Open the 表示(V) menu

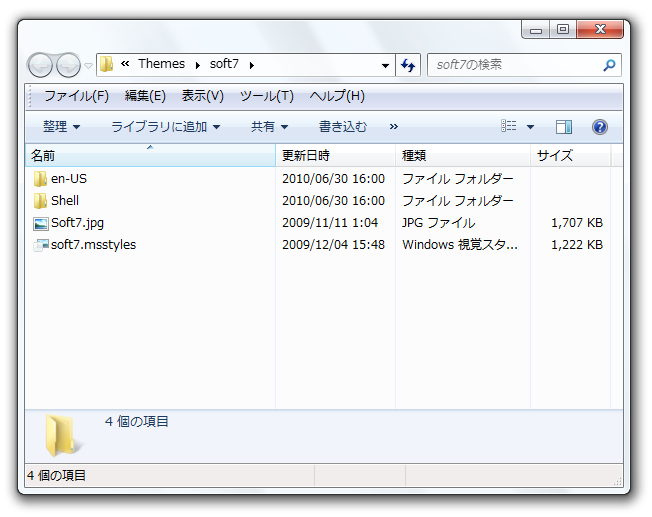[x=203, y=96]
